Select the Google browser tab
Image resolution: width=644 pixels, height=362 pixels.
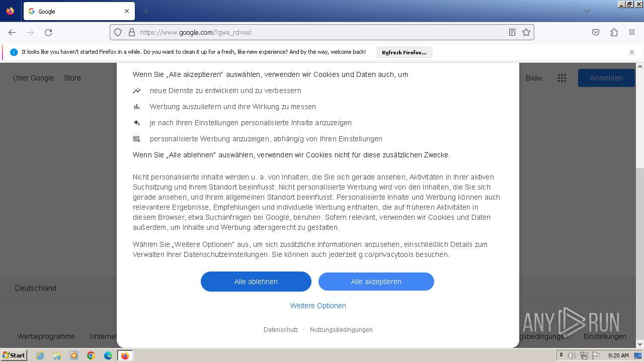pos(79,11)
